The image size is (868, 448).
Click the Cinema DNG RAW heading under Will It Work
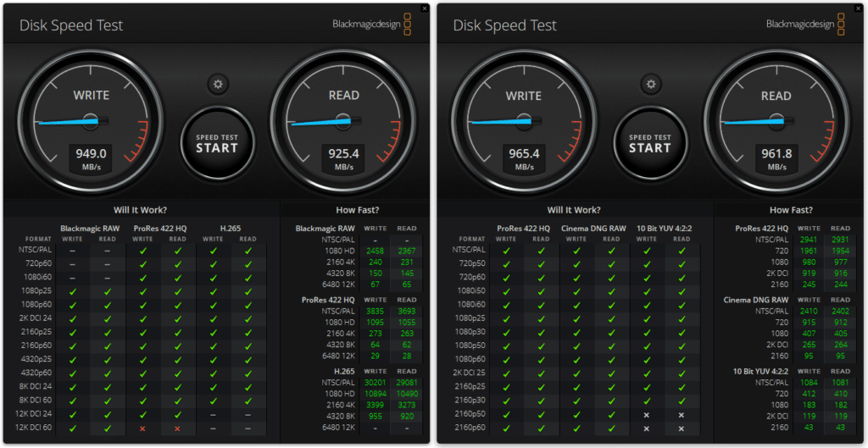click(x=593, y=228)
